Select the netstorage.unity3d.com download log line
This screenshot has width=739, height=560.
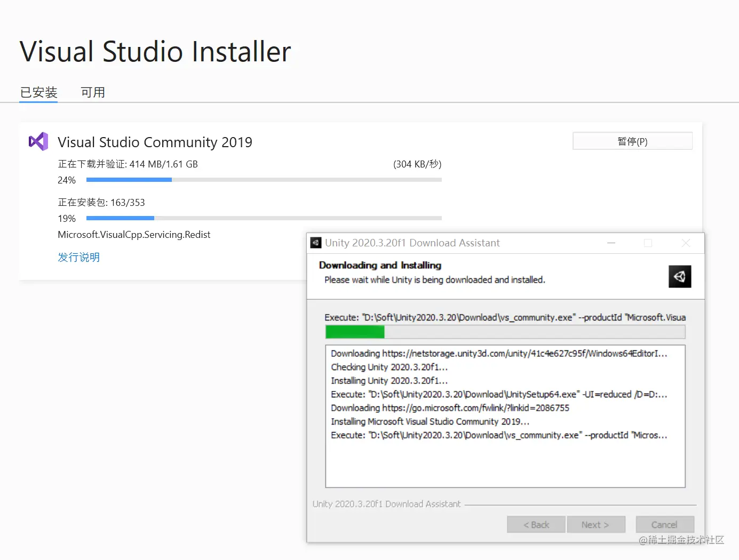499,354
